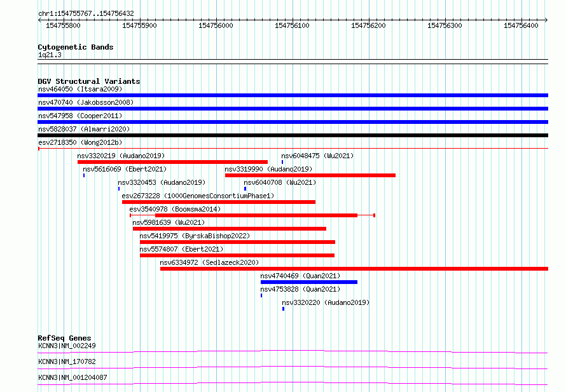This screenshot has width=566, height=392.
Task: Select the red bar under nsv5419975
Action: pyautogui.click(x=237, y=242)
